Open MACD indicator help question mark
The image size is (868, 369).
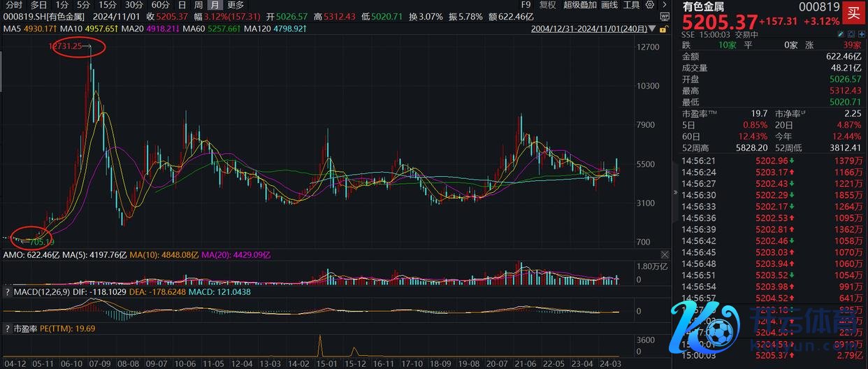pos(8,290)
